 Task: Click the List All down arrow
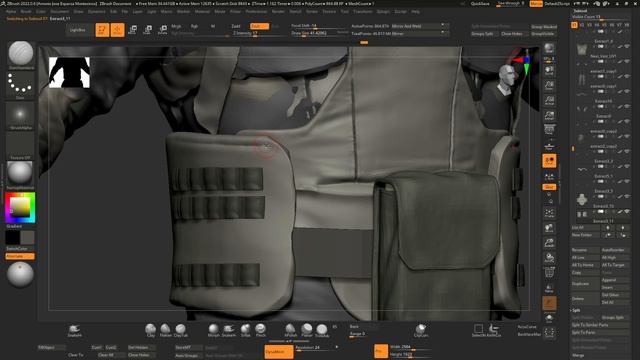click(623, 227)
